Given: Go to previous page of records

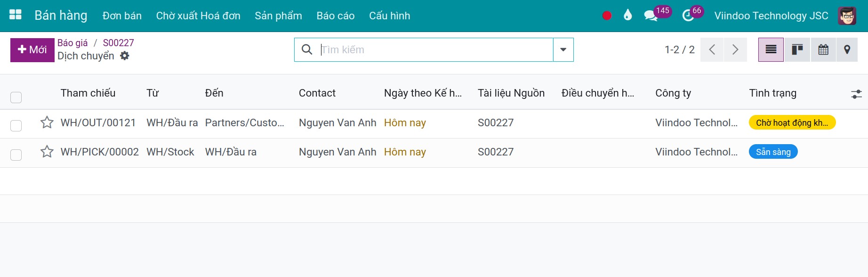Looking at the screenshot, I should click(712, 49).
